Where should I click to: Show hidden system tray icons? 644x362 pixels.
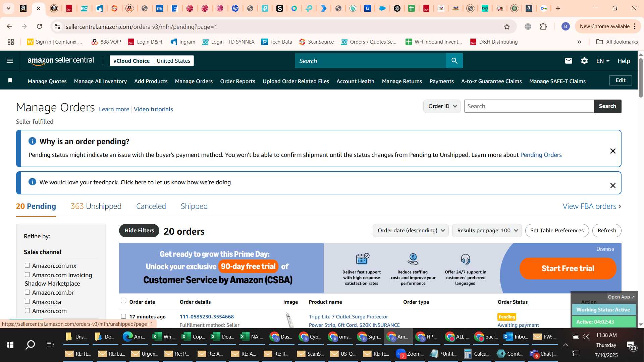[x=566, y=345]
